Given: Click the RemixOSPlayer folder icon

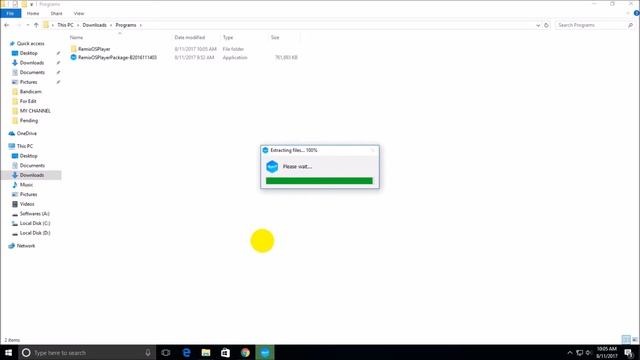Looking at the screenshot, I should tap(73, 49).
